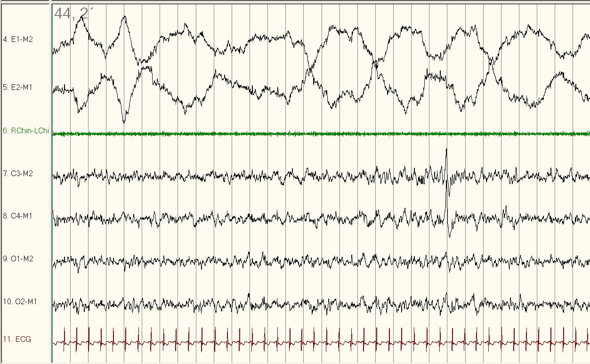Click the large spike in C3-M2 trace
Viewport: 590px width, 364px height.
(446, 152)
